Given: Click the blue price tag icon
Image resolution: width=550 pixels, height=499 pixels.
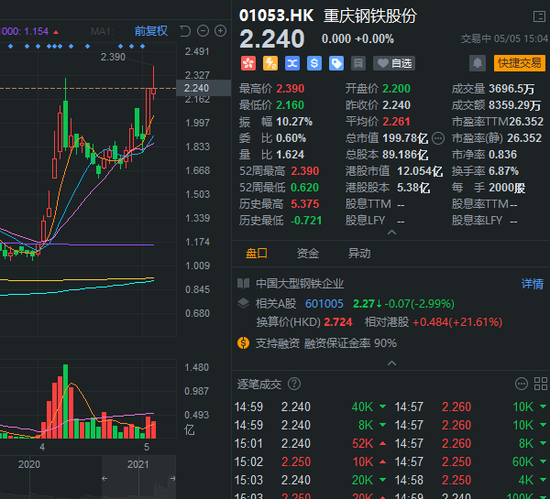Looking at the screenshot, I should coord(336,63).
